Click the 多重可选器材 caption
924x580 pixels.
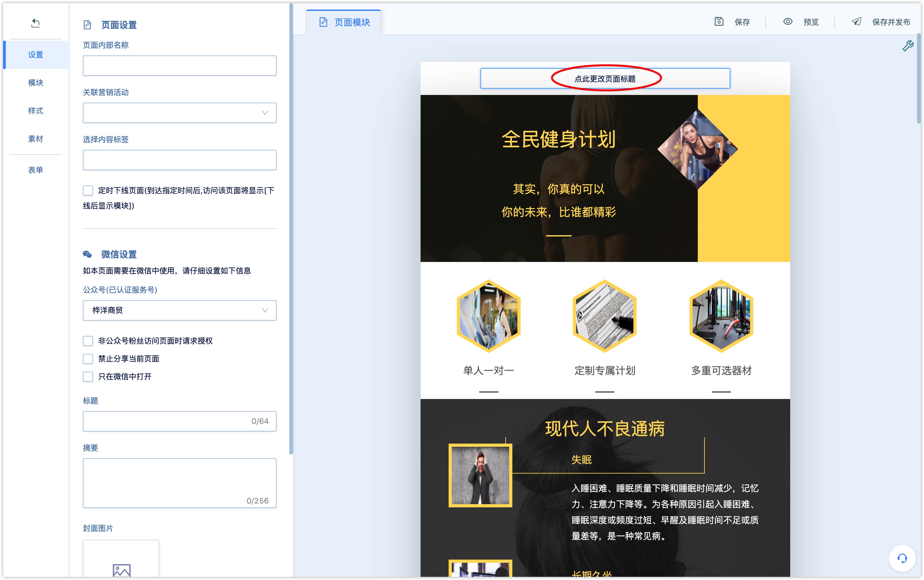click(x=721, y=370)
